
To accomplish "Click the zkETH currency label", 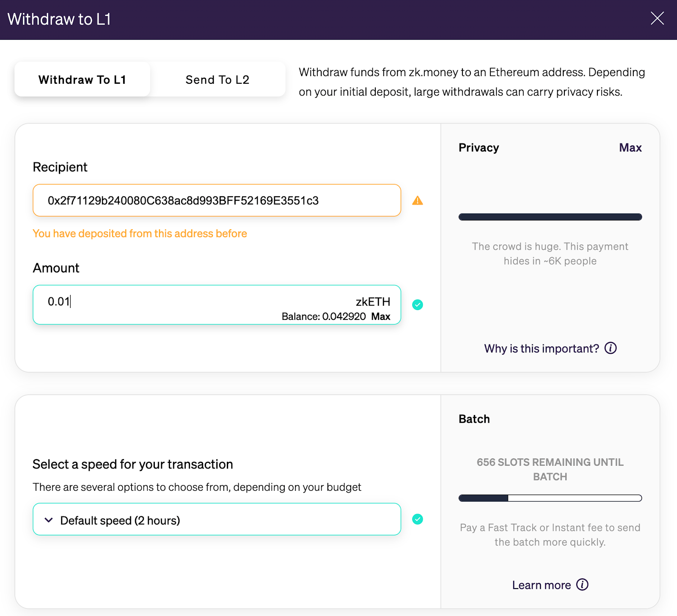I will (x=373, y=302).
